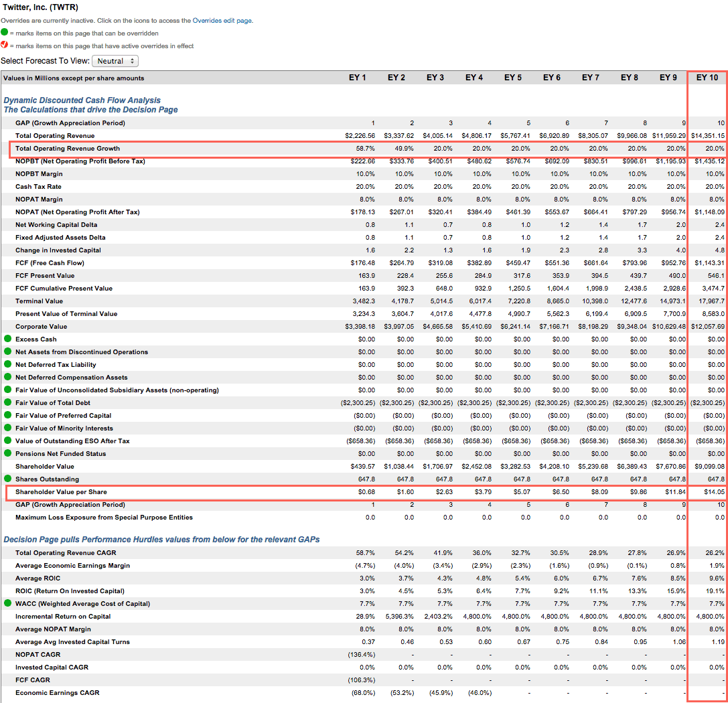Click the override icon for Pensions Net Funded Status

point(7,453)
